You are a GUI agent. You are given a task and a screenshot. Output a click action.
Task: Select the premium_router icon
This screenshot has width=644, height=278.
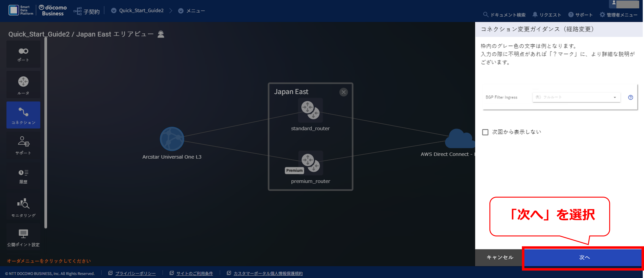(311, 163)
